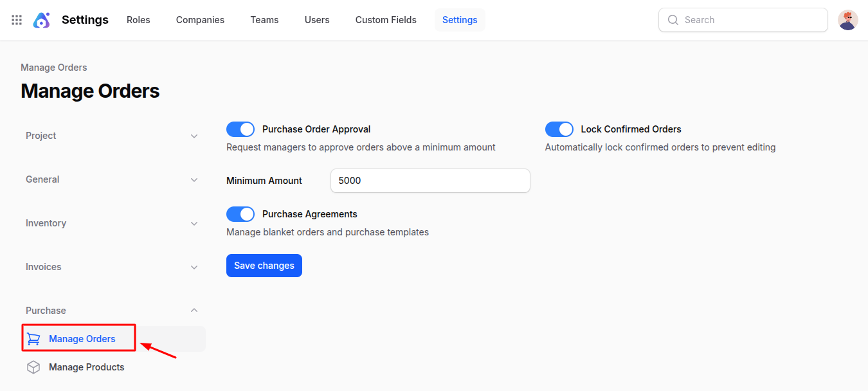Click the app logo icon in top bar
868x391 pixels.
pos(41,19)
